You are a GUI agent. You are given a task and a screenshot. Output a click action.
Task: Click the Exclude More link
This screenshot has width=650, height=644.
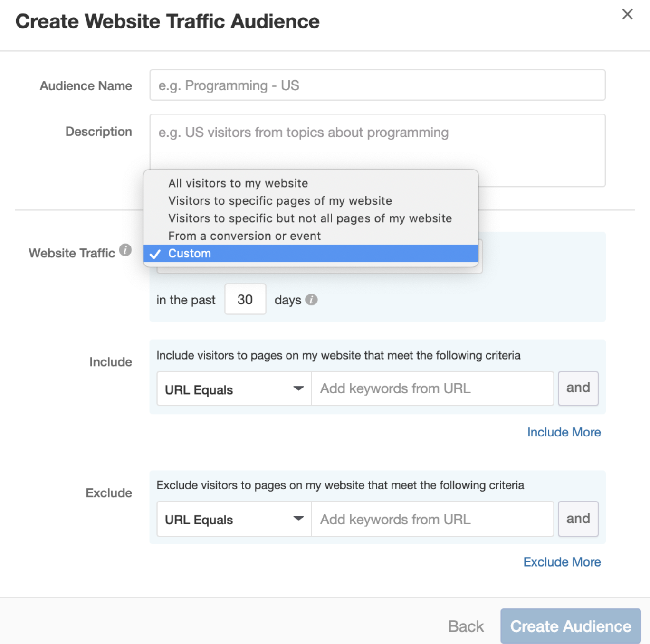pos(562,562)
